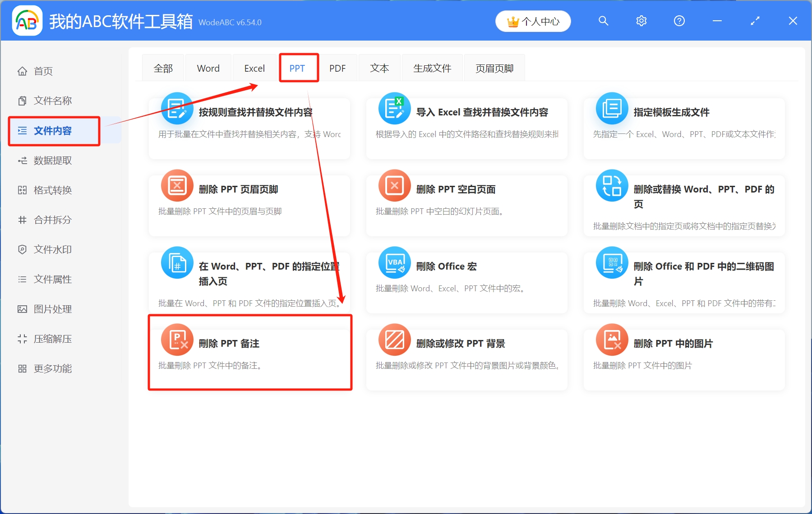Viewport: 812px width, 514px height.
Task: Open the 删除或修改 PPT 背景 icon
Action: click(394, 339)
